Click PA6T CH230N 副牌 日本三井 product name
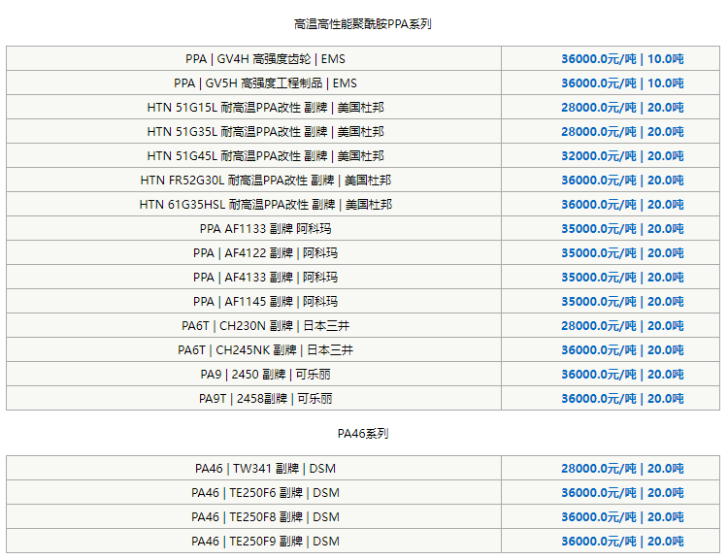 265,325
